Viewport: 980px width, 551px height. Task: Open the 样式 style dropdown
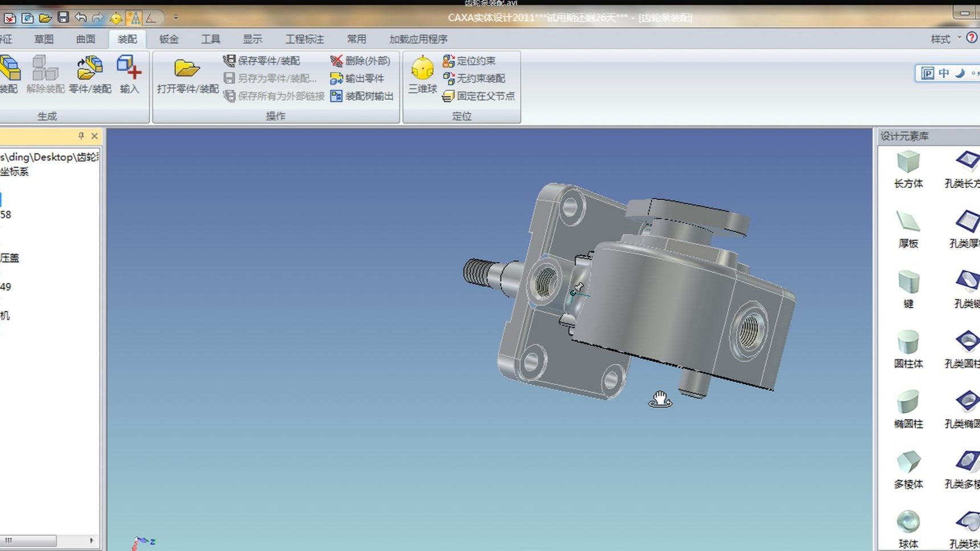[x=946, y=39]
